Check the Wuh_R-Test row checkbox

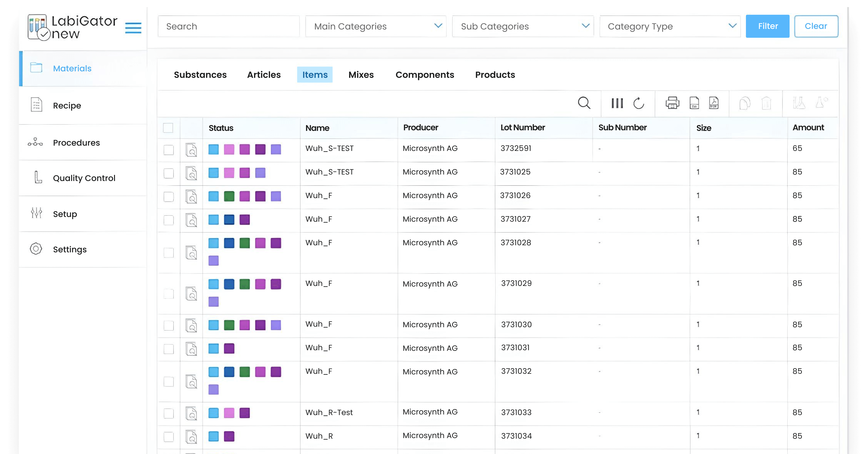tap(168, 414)
